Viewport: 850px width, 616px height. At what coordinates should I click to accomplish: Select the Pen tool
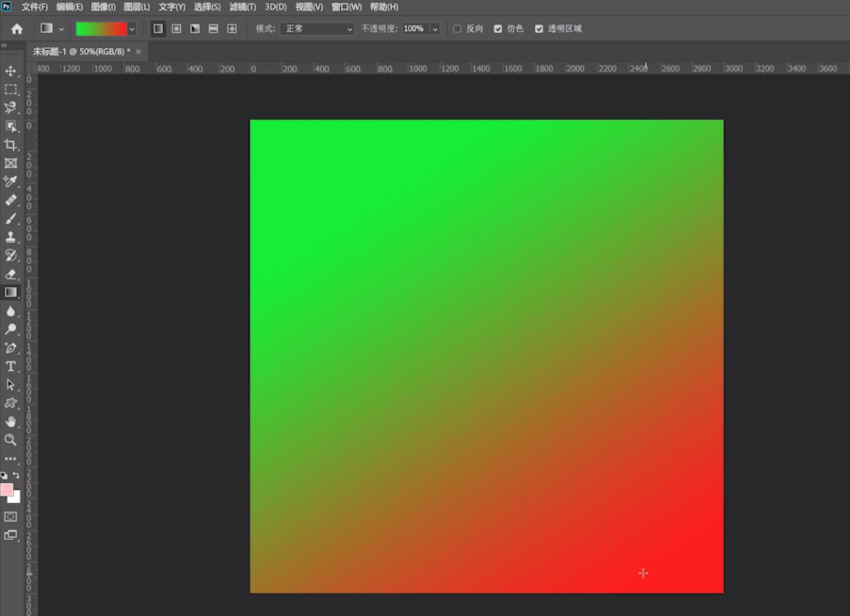coord(11,347)
